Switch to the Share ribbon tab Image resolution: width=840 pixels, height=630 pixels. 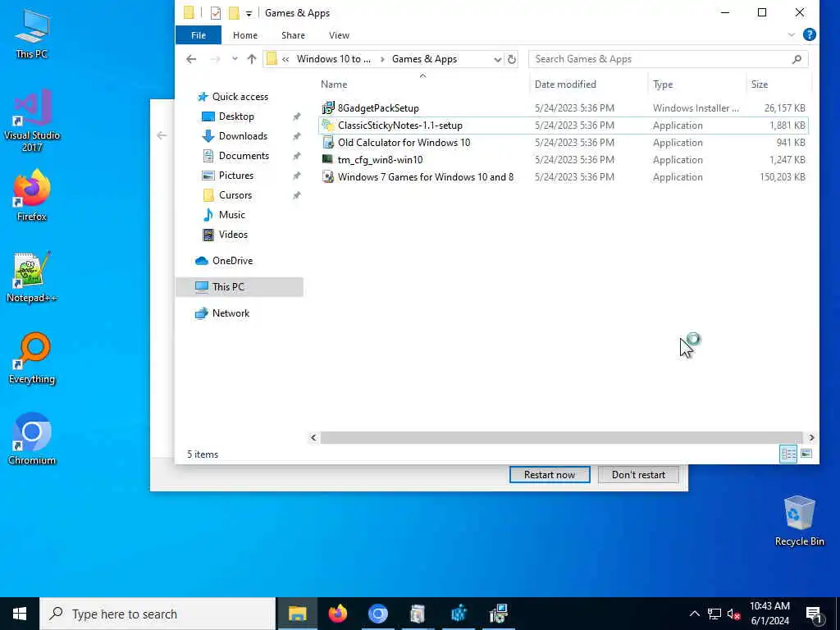click(293, 35)
